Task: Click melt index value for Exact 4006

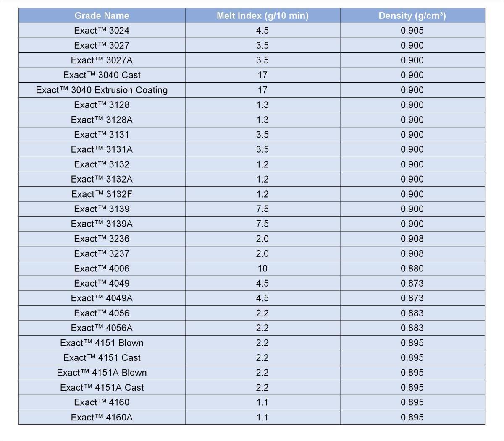Action: tap(262, 269)
